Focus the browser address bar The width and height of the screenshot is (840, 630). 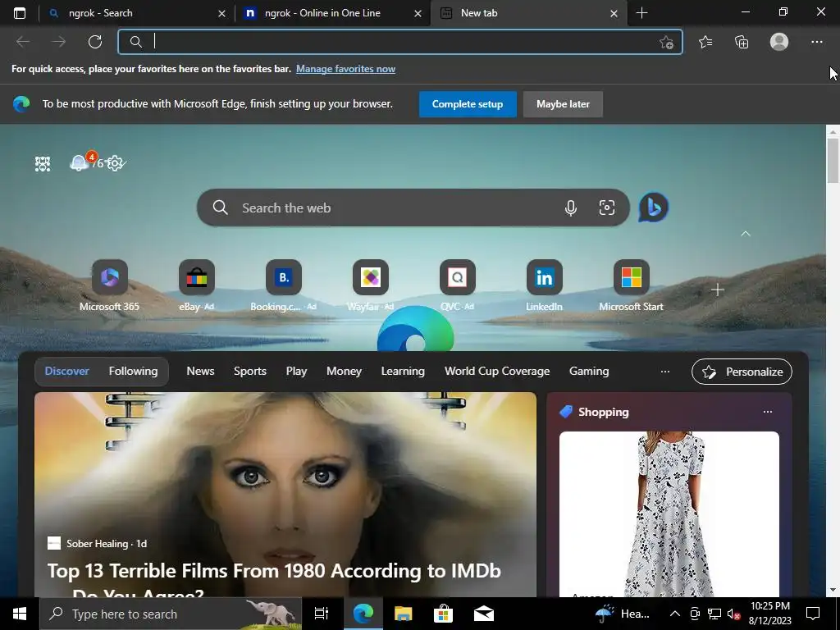400,42
